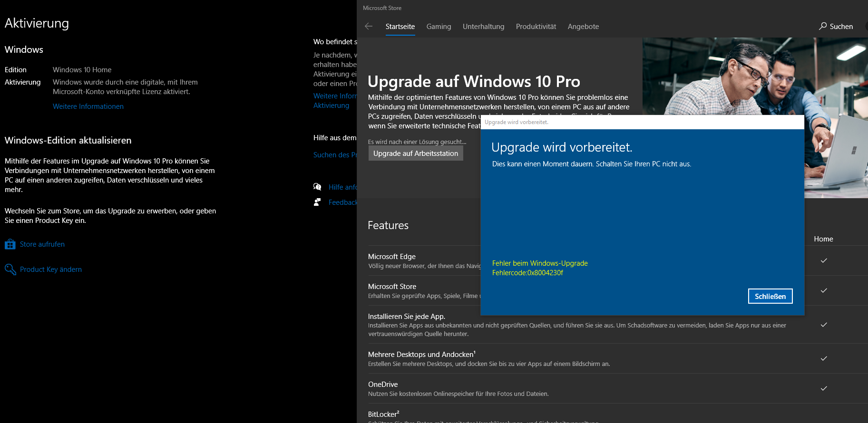Click the back arrow in Microsoft Store
The image size is (868, 423).
(x=369, y=26)
